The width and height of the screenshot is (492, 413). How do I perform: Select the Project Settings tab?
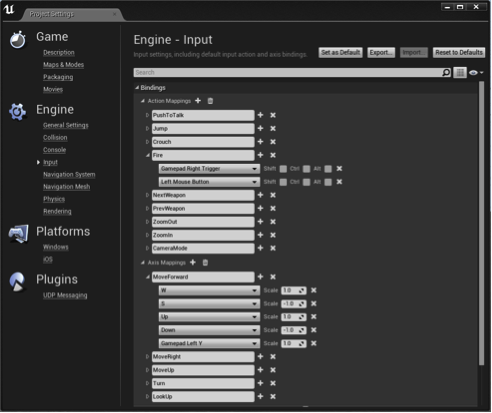[x=72, y=14]
